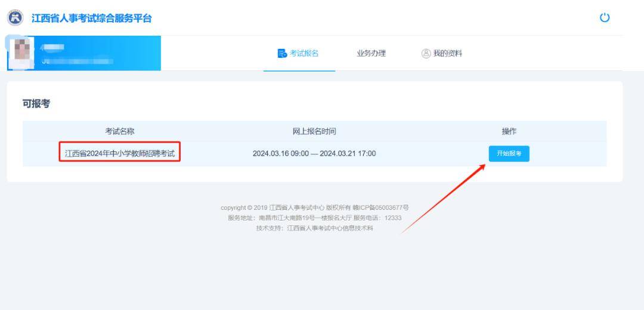The image size is (644, 310).
Task: Click the 可报考 section heading
Action: (x=36, y=104)
